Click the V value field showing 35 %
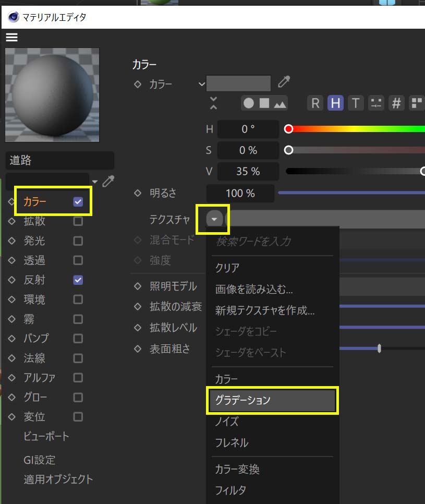Screen dimensions: 425x504 coord(248,171)
